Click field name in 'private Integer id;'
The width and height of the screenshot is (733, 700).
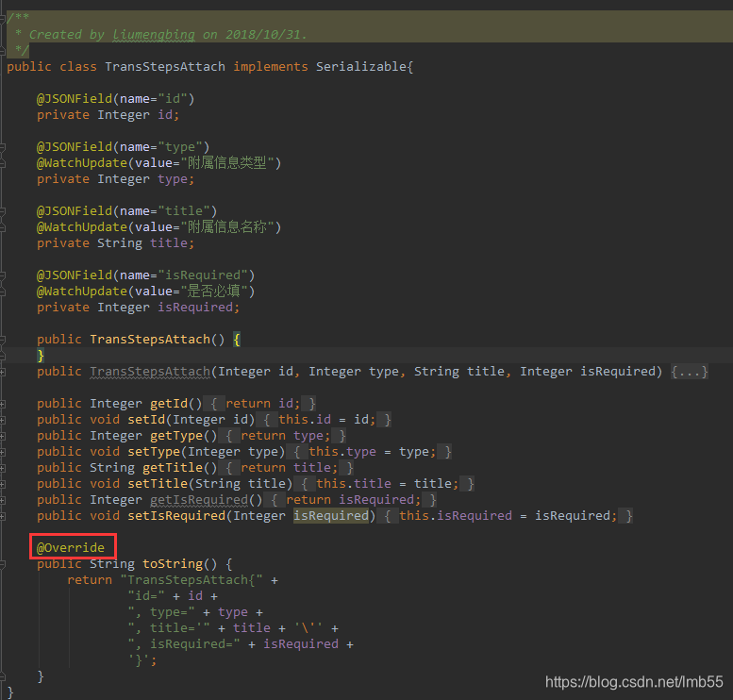point(164,115)
